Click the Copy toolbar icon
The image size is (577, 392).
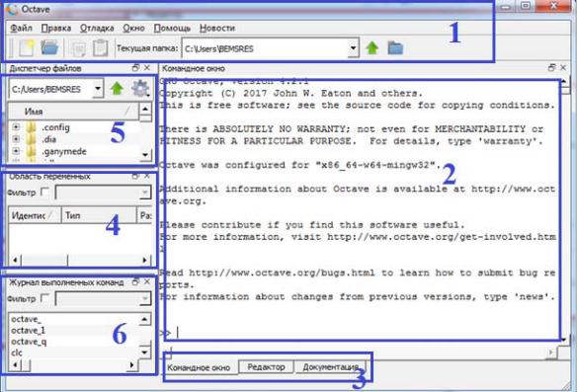coord(78,48)
